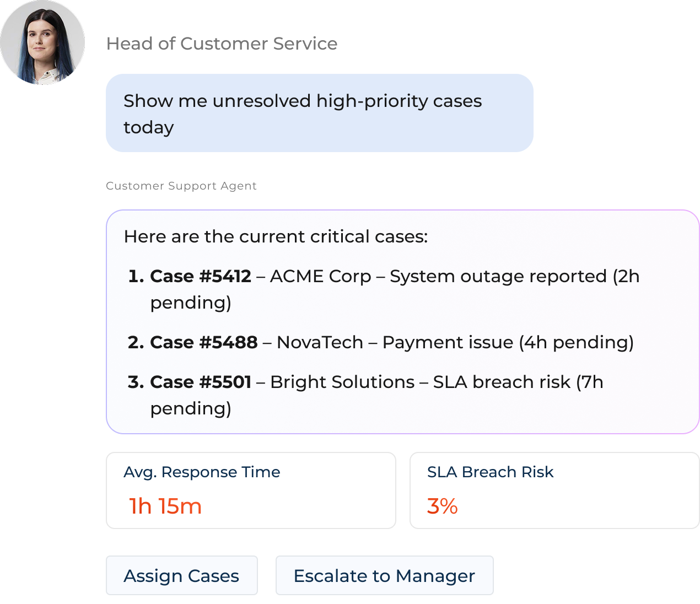700x604 pixels.
Task: Click the NovaTech payment issue entry
Action: click(x=392, y=342)
